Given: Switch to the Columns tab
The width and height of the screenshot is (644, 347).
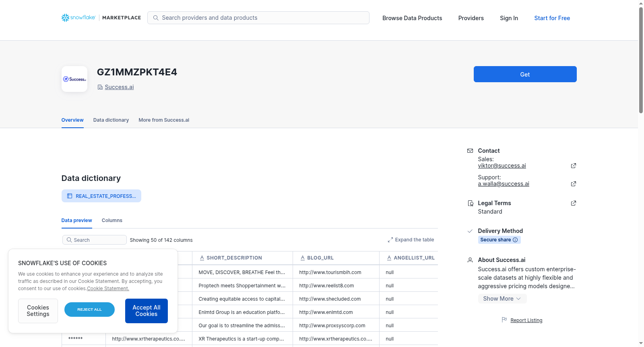Looking at the screenshot, I should (112, 220).
